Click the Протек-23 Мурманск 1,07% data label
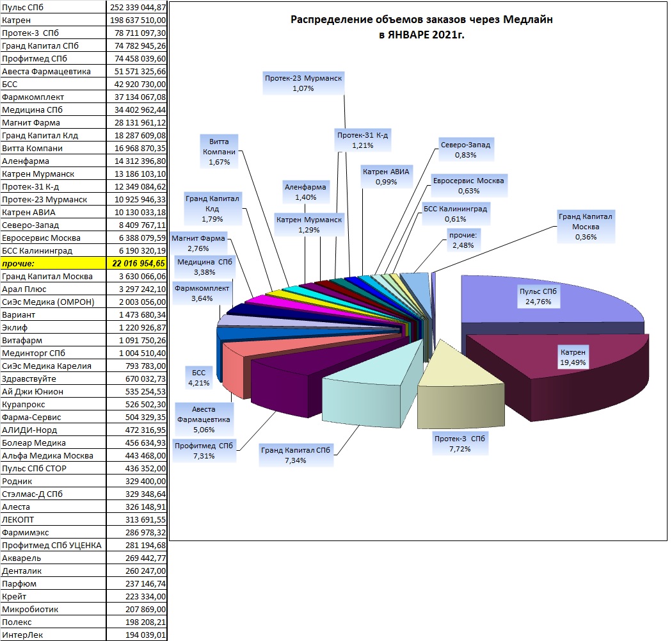Screen dimensions: 672x641 [303, 84]
